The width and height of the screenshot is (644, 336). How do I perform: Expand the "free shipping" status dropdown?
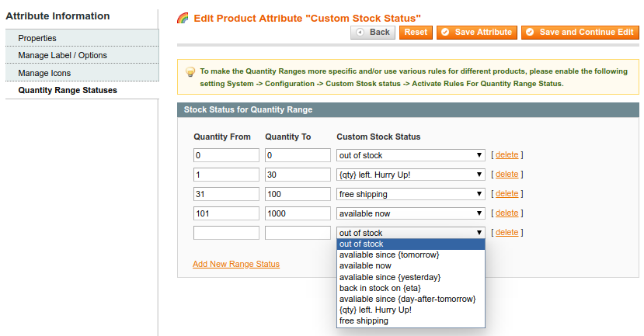(411, 194)
